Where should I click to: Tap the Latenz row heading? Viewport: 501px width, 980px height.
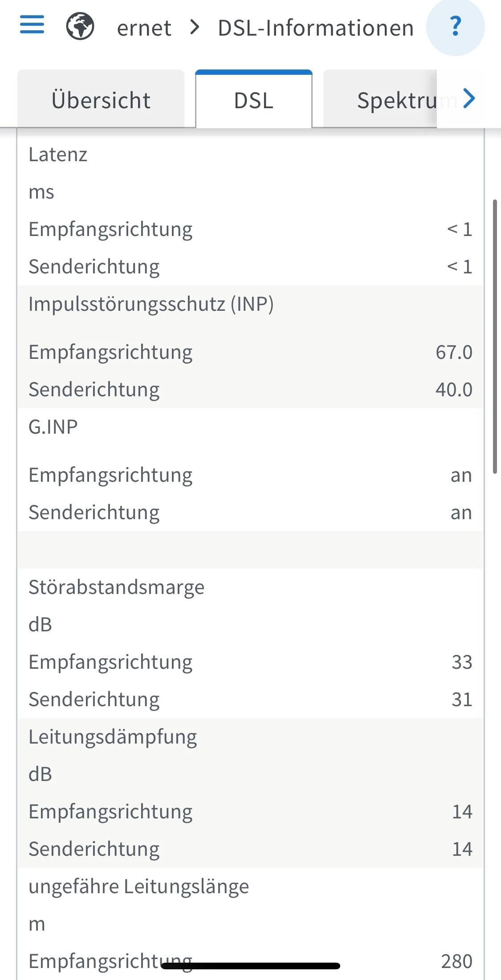pyautogui.click(x=58, y=155)
